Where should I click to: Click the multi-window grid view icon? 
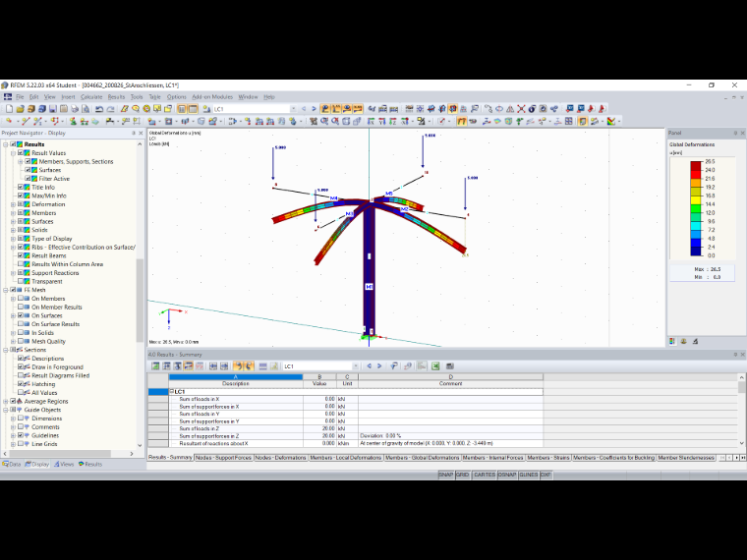[569, 122]
